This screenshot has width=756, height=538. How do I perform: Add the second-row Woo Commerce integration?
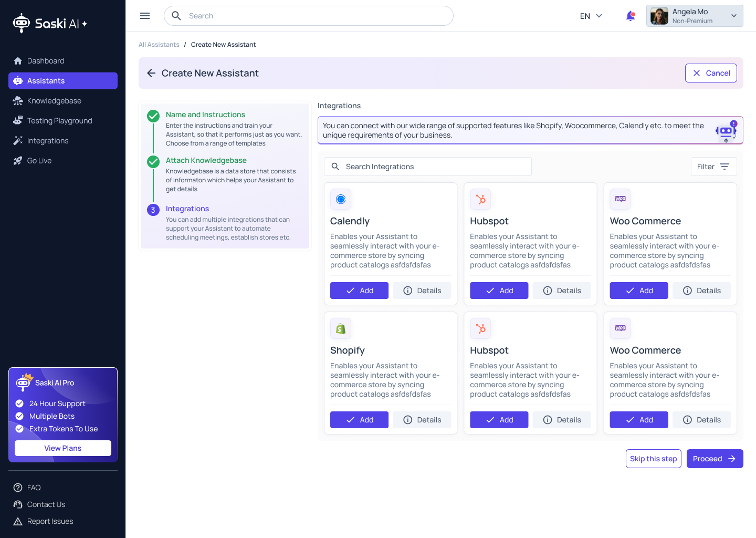[639, 420]
